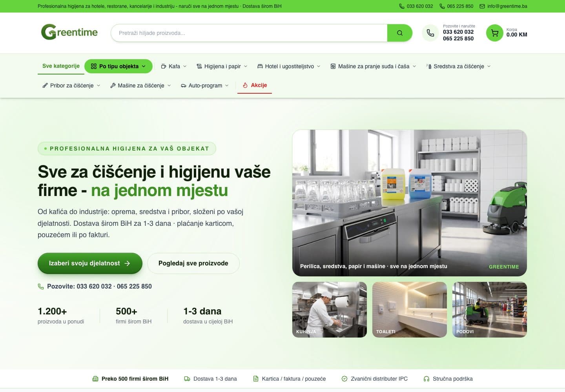
Task: Click Korpa 0.00 KM cart total
Action: click(x=517, y=33)
